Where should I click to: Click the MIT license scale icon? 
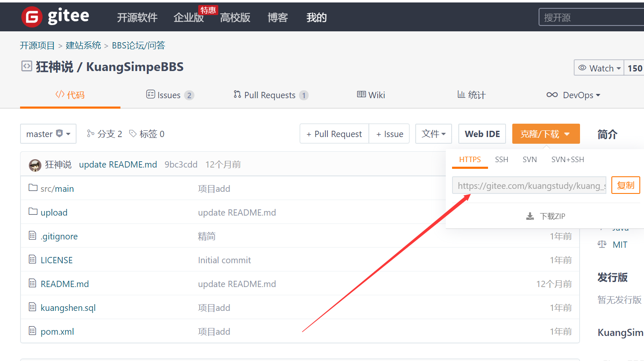[x=602, y=244]
